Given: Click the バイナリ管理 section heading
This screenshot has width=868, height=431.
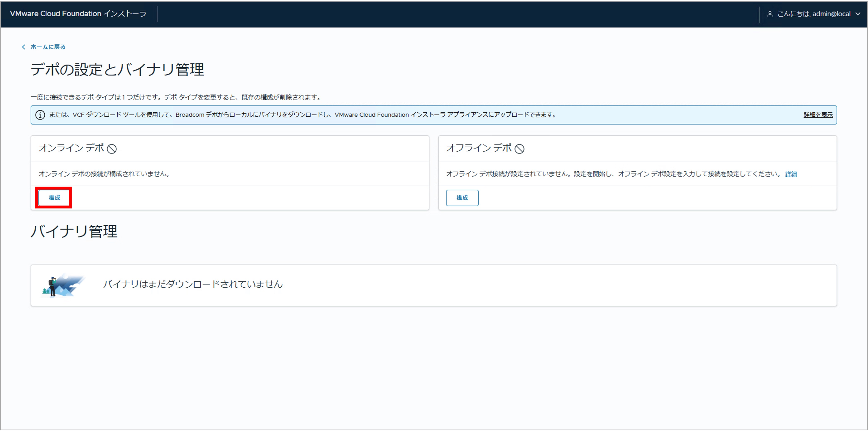Looking at the screenshot, I should point(74,231).
